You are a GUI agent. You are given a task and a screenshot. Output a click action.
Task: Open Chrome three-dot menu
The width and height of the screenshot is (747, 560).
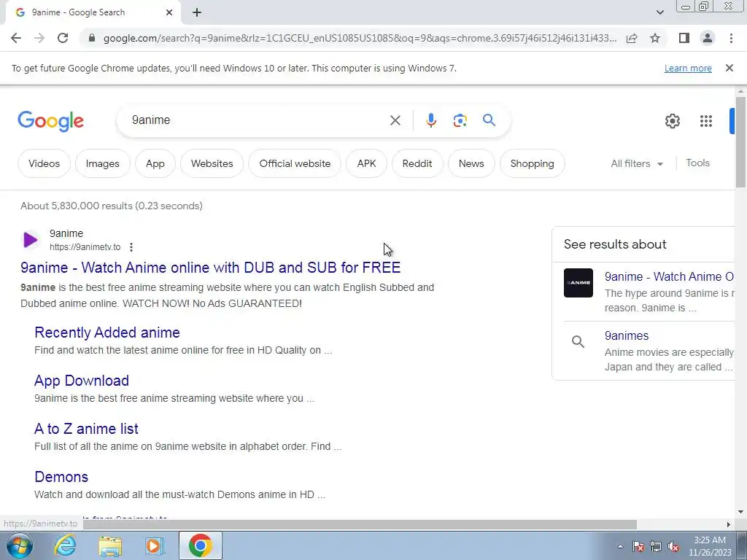click(x=731, y=38)
